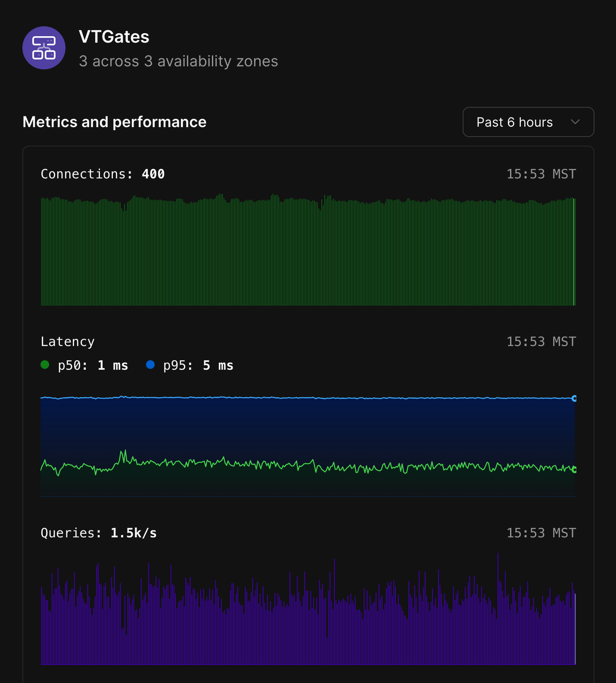This screenshot has height=683, width=616.
Task: Click the green p50 legend dot
Action: [x=45, y=365]
